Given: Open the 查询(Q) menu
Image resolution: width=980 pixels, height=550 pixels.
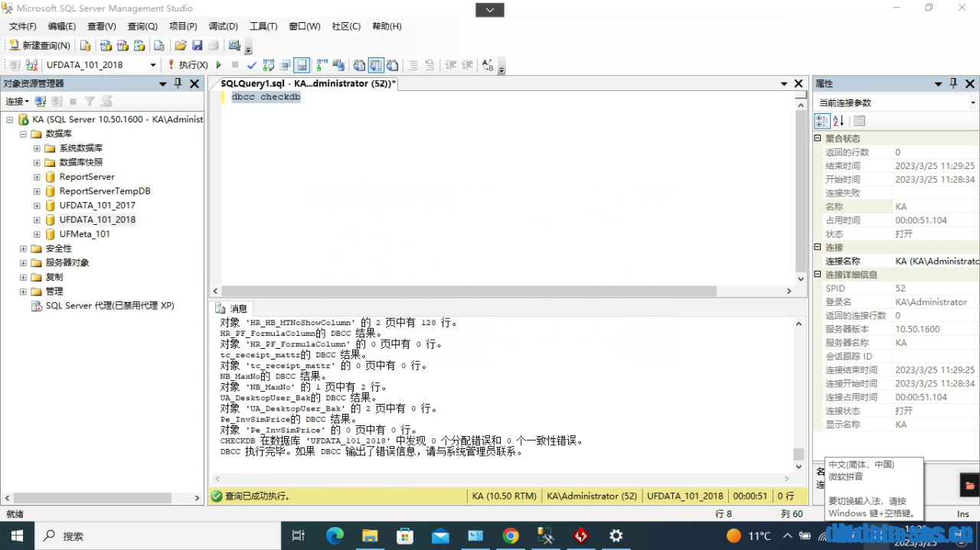Looking at the screenshot, I should point(142,26).
